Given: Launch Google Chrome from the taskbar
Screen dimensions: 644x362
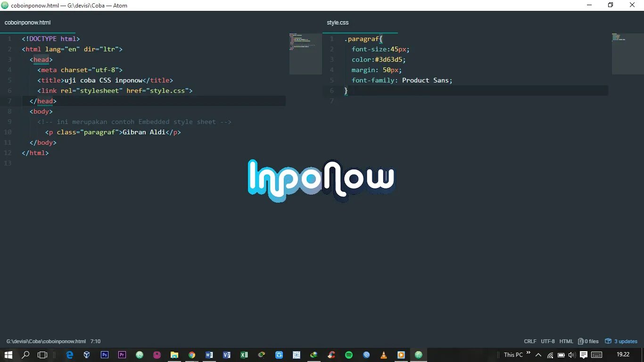Looking at the screenshot, I should pos(192,354).
